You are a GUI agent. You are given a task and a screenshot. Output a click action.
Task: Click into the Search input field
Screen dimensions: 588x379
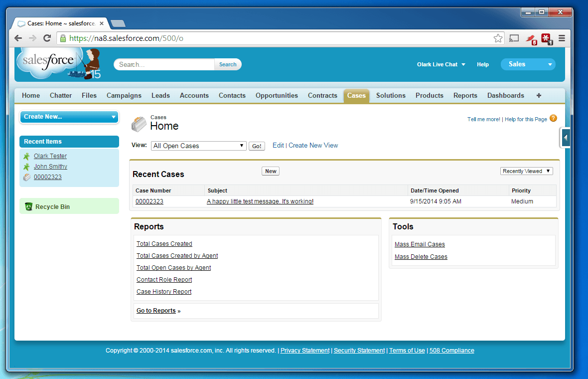pyautogui.click(x=164, y=64)
